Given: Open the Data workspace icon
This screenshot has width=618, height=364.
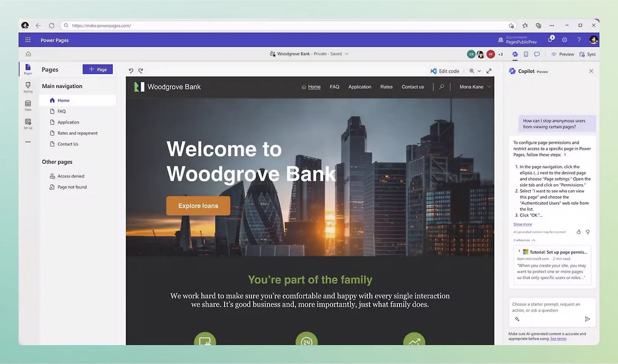Looking at the screenshot, I should point(28,105).
